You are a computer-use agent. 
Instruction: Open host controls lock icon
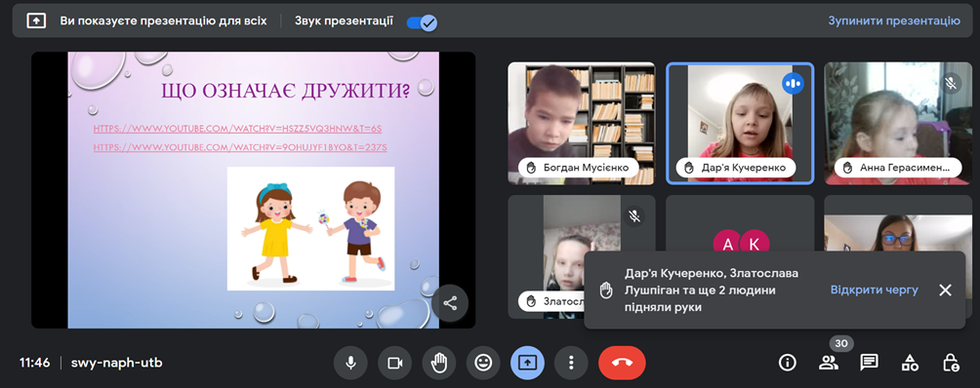950,363
